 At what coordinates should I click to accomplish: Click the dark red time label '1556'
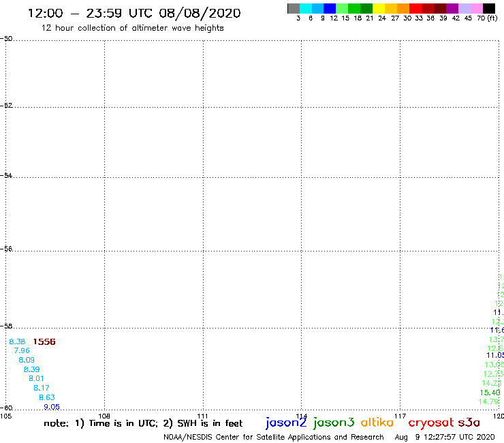pyautogui.click(x=44, y=341)
